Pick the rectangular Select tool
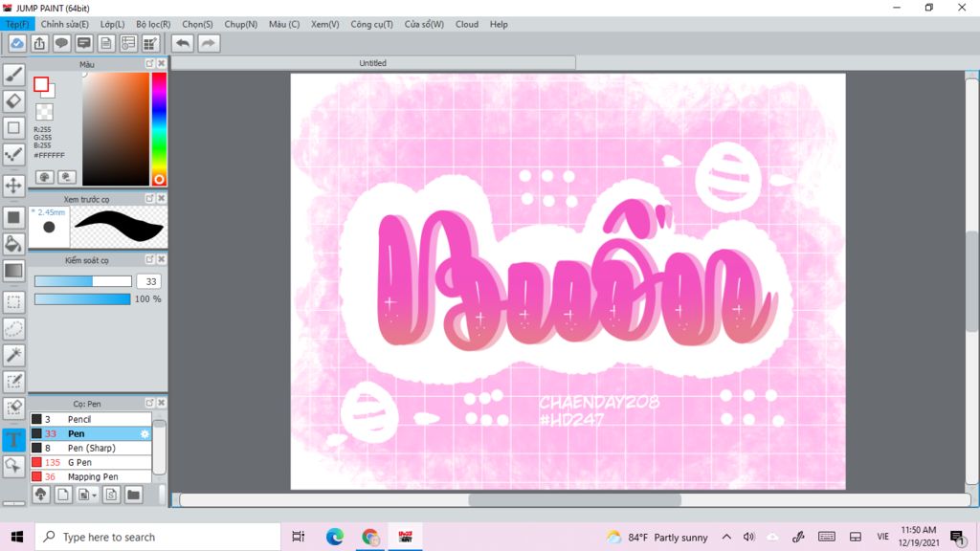The width and height of the screenshot is (980, 551). (x=13, y=301)
